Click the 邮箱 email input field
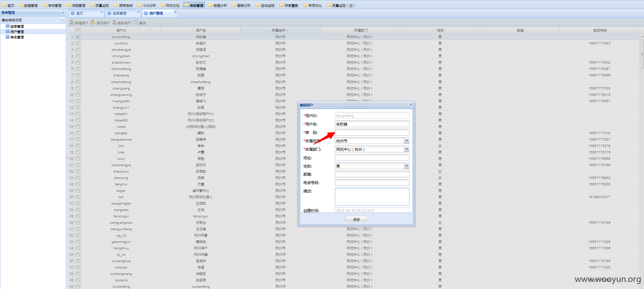 372,174
